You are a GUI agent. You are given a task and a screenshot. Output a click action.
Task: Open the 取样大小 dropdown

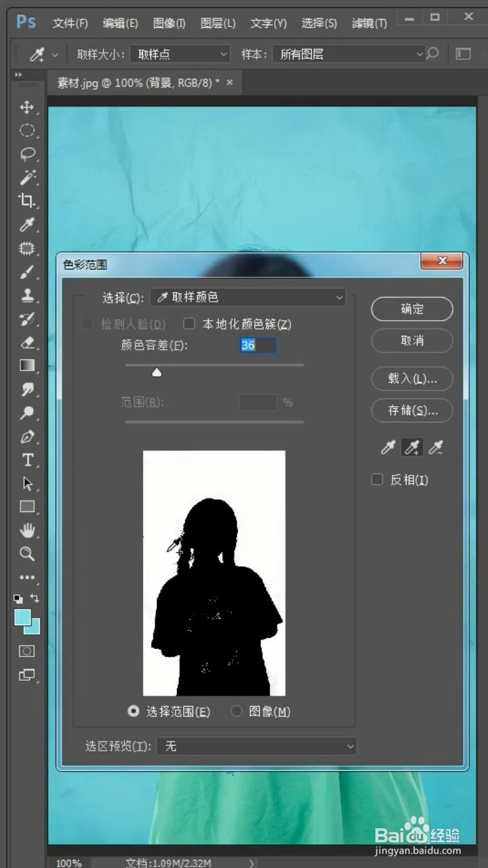(181, 54)
